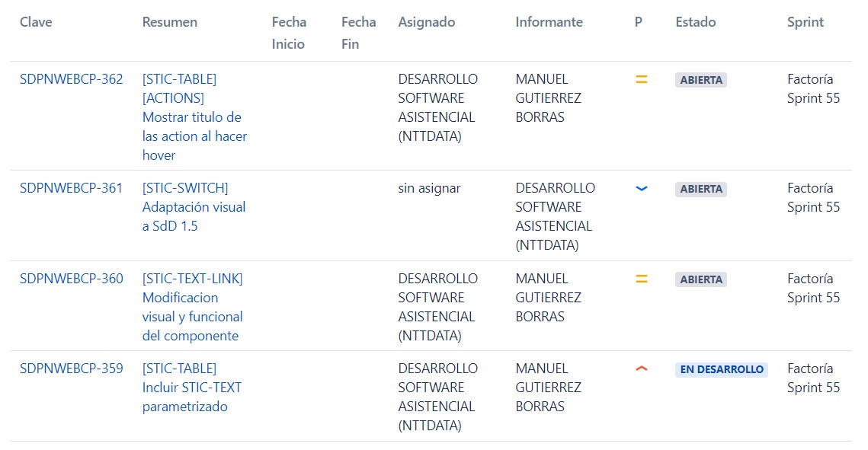
Task: Click the high priority arrow icon for SDPNWEBCP-359
Action: click(x=641, y=369)
